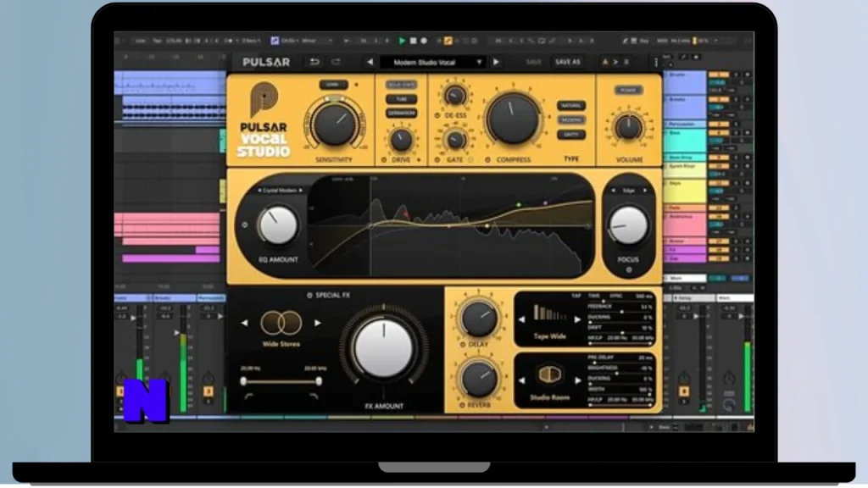Click the Wide Stereo overlapping circles icon
Viewport: 868px width, 488px height.
point(281,323)
